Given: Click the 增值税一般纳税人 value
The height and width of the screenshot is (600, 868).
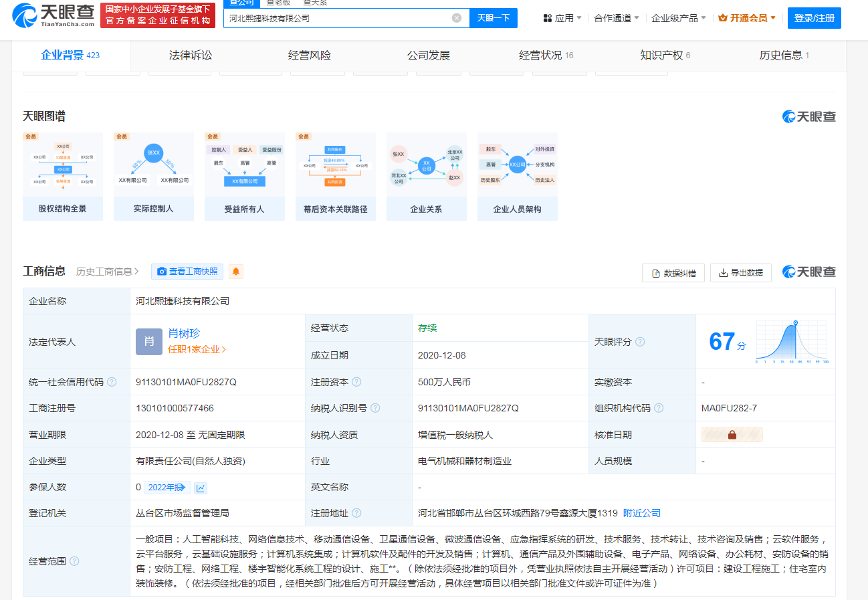Looking at the screenshot, I should 455,435.
